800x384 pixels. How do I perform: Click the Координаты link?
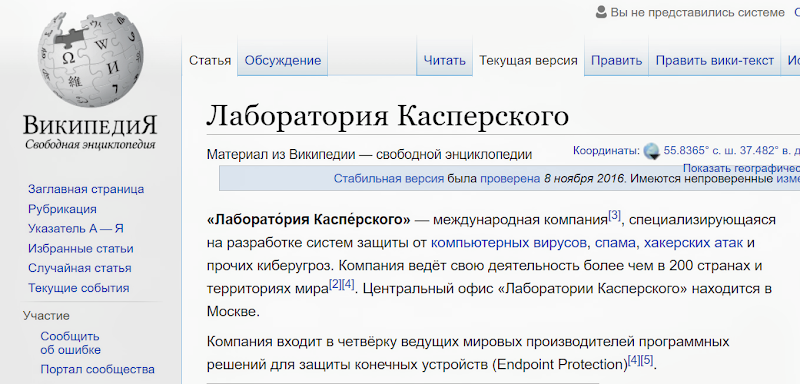(x=606, y=150)
